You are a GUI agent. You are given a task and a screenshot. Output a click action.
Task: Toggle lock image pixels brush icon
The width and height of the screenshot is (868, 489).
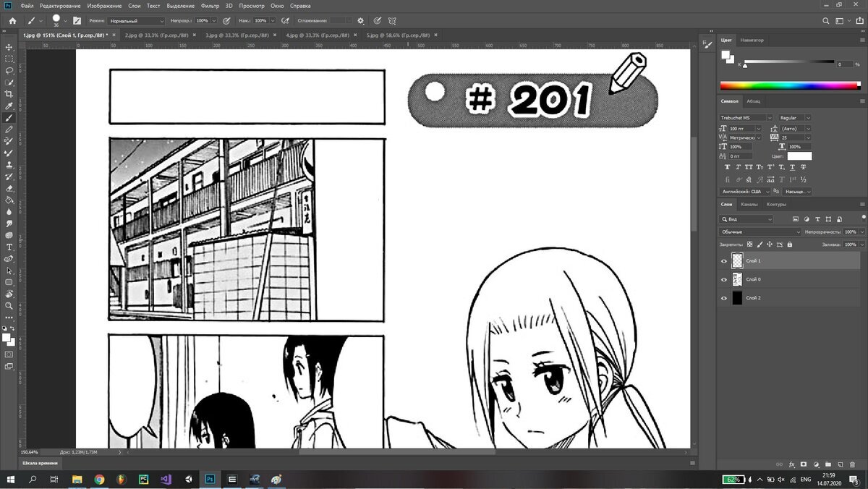click(x=759, y=244)
